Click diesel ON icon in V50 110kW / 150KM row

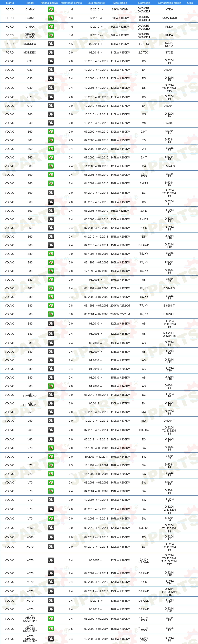[51, 412]
